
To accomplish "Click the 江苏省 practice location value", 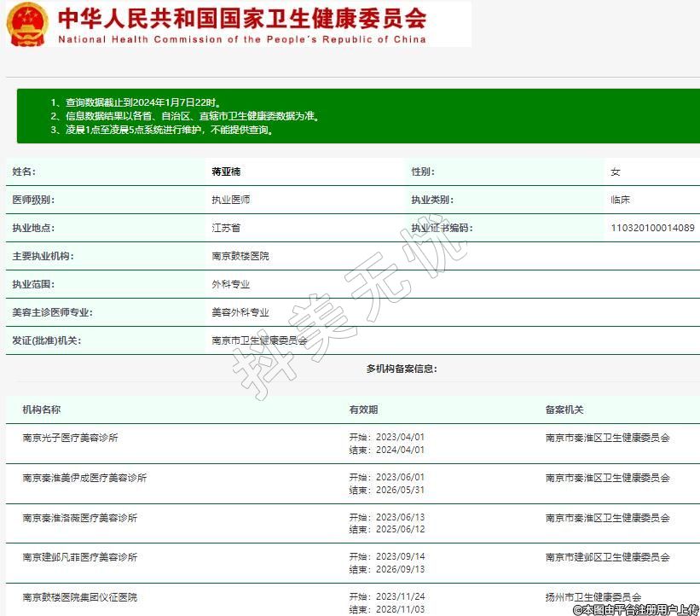I will [226, 228].
